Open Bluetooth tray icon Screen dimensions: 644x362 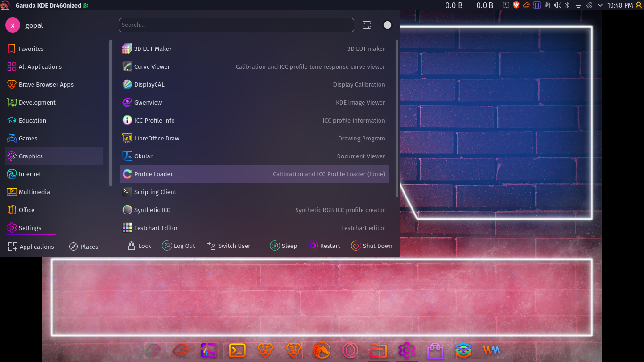click(568, 5)
